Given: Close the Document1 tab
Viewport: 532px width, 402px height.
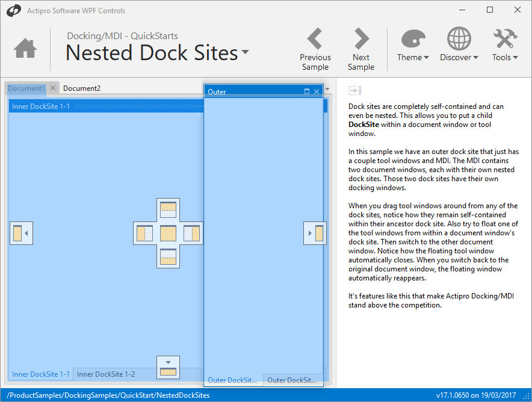Looking at the screenshot, I should pyautogui.click(x=53, y=88).
